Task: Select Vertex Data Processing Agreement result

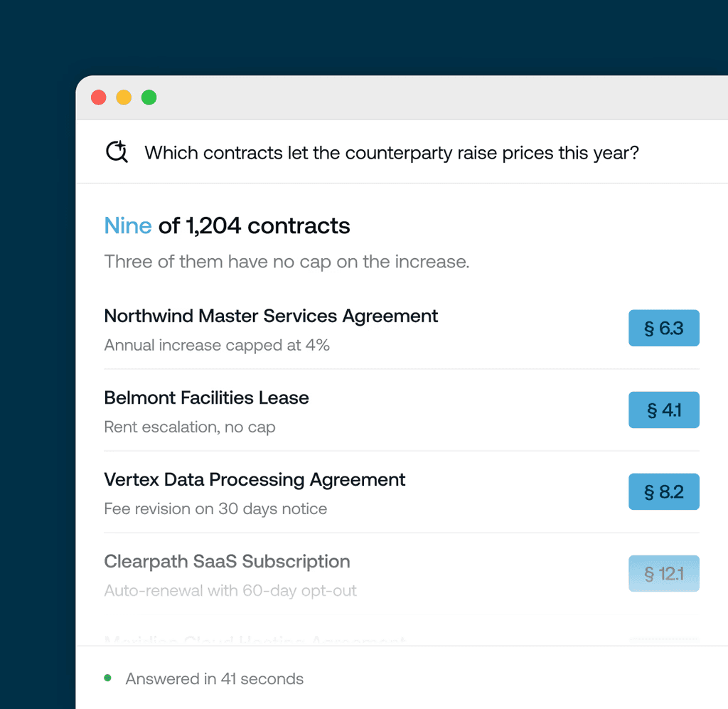Action: coord(402,492)
